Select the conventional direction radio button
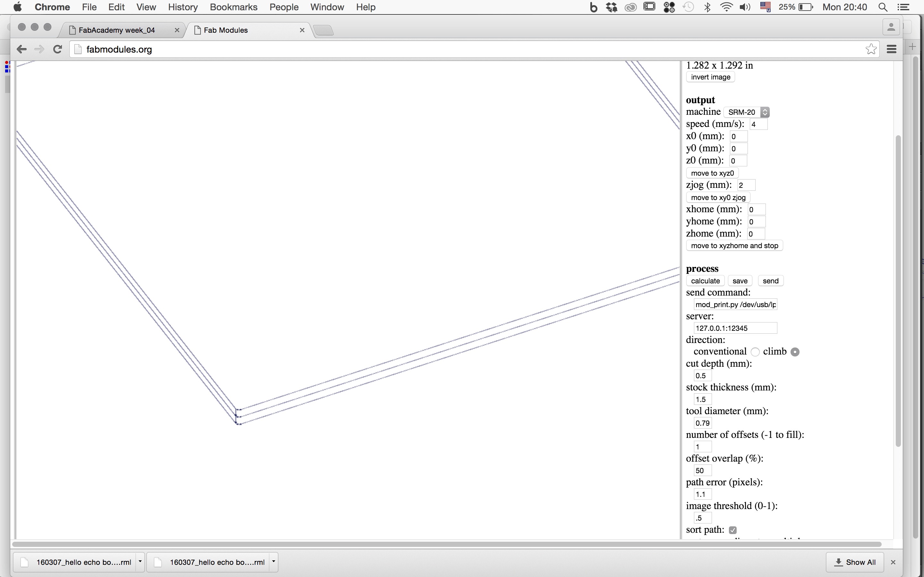 coord(755,352)
